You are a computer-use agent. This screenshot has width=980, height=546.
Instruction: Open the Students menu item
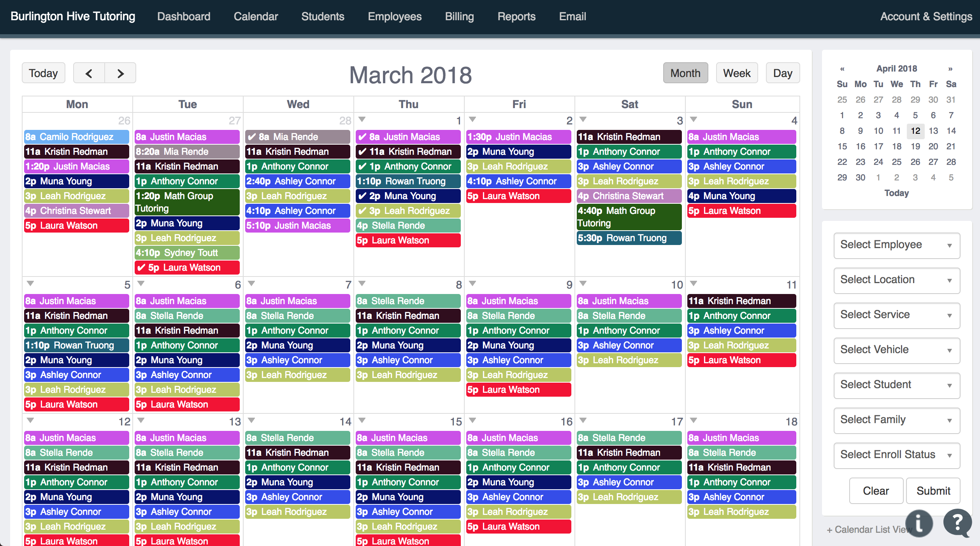click(x=323, y=16)
